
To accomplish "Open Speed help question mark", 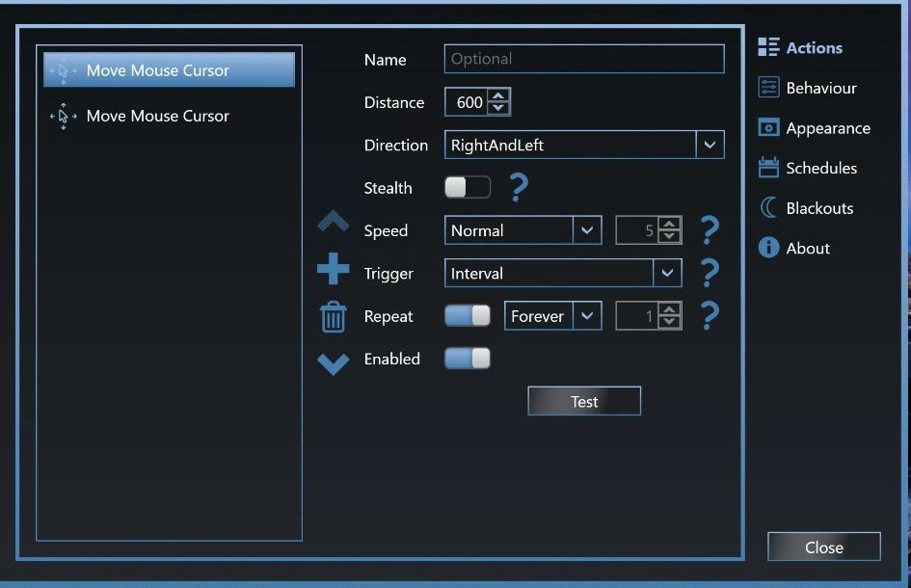I will pos(710,230).
